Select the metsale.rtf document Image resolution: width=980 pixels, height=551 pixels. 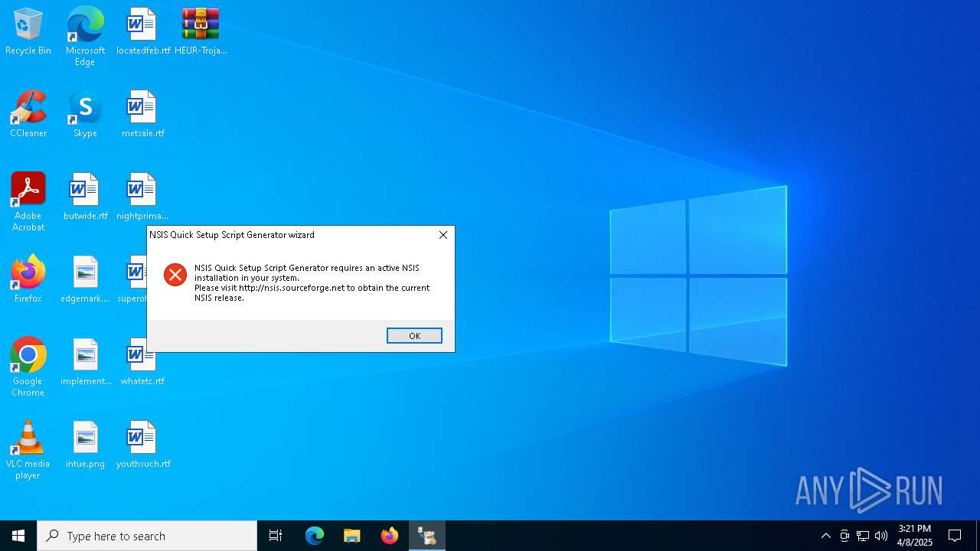click(143, 114)
